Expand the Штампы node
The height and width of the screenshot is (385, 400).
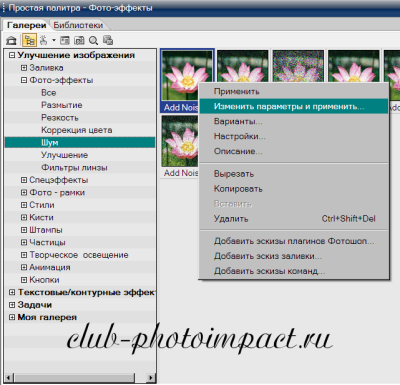pyautogui.click(x=24, y=230)
